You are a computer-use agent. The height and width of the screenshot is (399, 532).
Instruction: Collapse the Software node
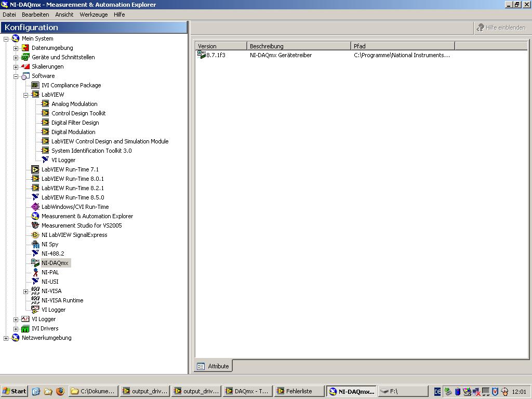coord(16,76)
